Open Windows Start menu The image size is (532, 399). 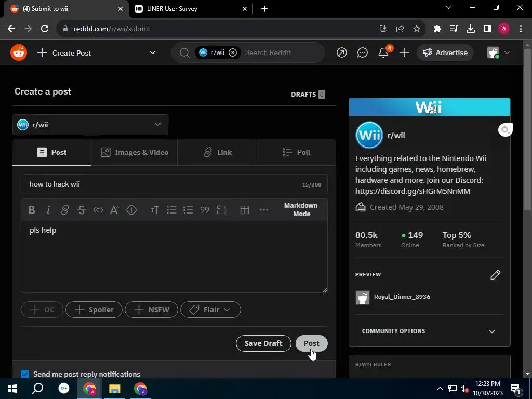click(12, 389)
